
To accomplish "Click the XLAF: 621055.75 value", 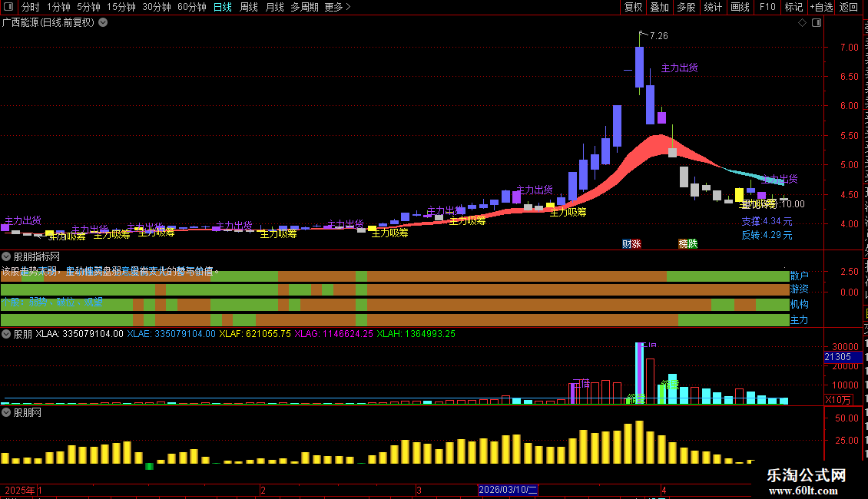I will [x=255, y=334].
